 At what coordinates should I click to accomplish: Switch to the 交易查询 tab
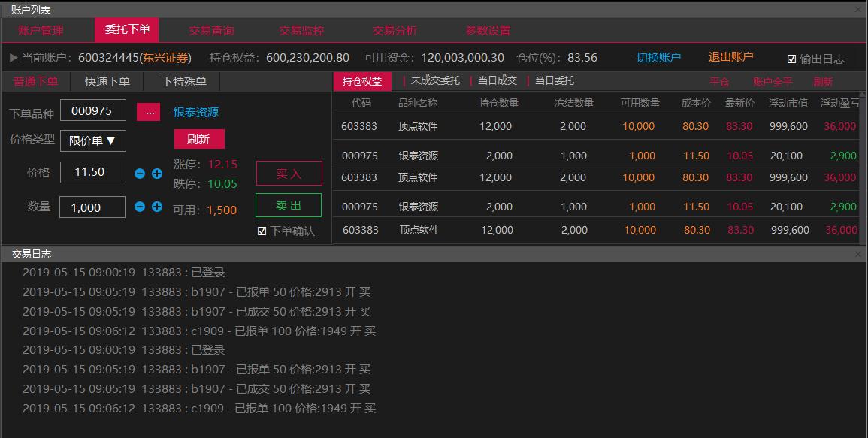211,31
